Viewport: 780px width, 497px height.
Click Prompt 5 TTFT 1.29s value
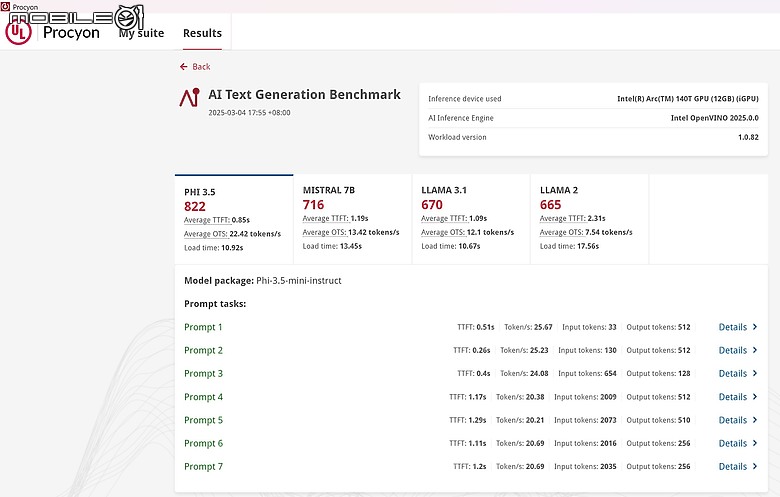[x=477, y=420]
